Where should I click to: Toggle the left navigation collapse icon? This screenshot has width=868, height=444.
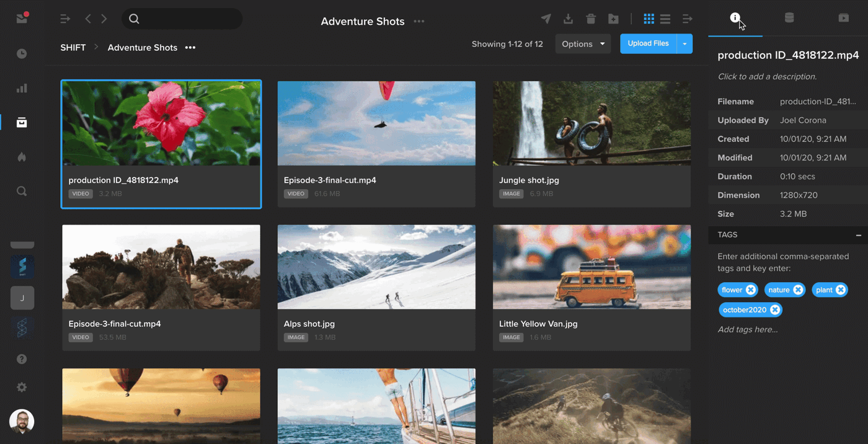click(x=65, y=19)
